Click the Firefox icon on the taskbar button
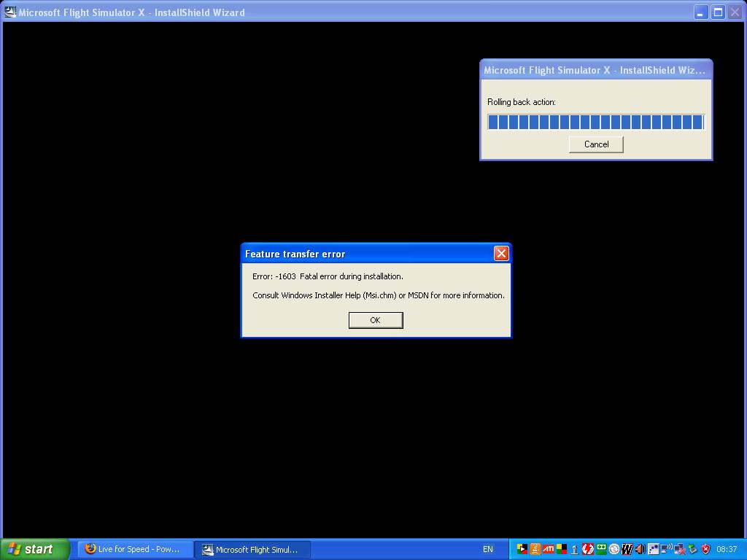 (90, 548)
